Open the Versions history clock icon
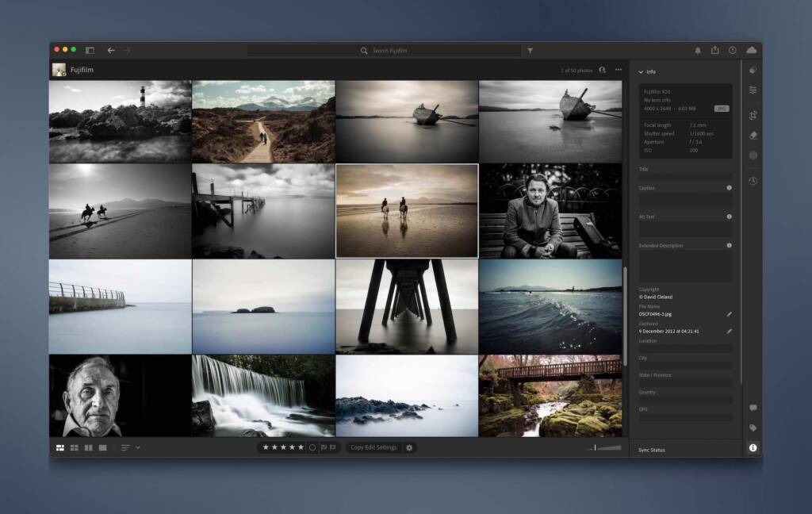812x514 pixels. pyautogui.click(x=753, y=181)
